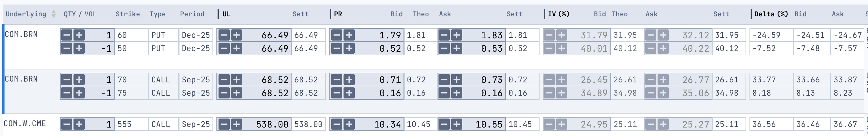Click the quantity field showing -1 for 75 CALL
Screen dimensions: 868x136
tap(101, 93)
